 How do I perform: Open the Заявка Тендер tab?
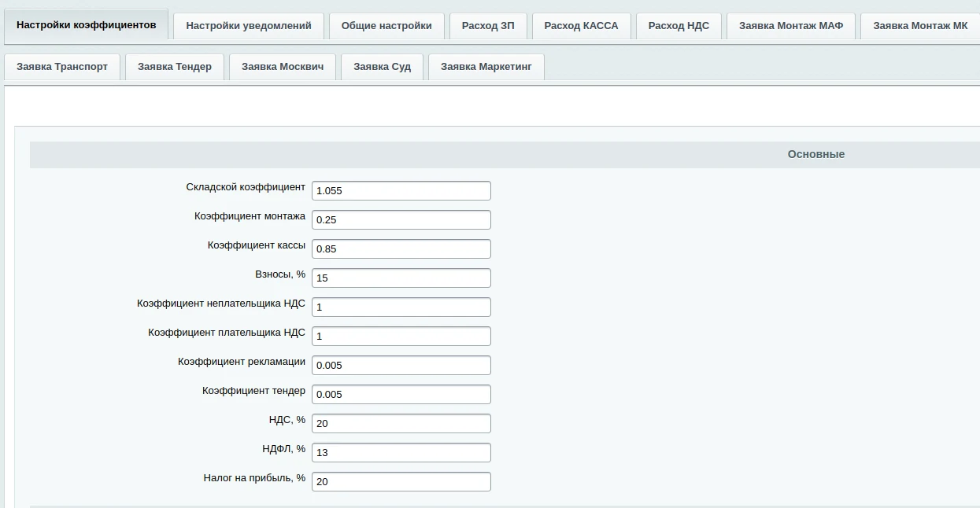(175, 67)
